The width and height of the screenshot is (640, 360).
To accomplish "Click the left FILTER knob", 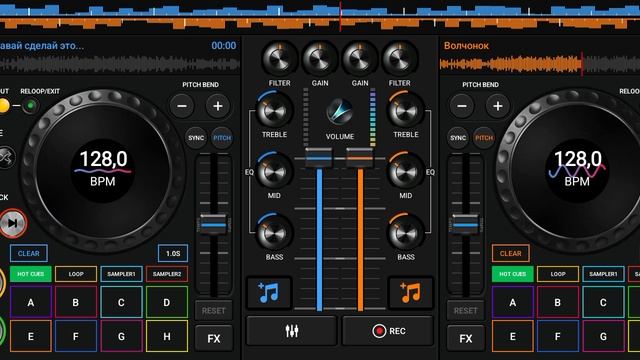I will coord(280,59).
